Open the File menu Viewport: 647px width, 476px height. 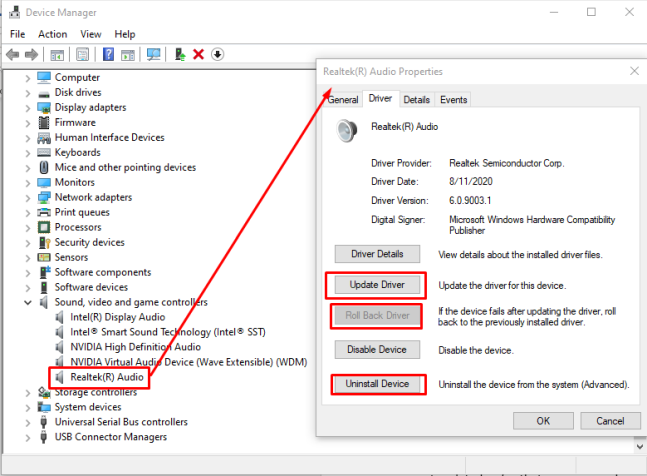click(x=17, y=34)
